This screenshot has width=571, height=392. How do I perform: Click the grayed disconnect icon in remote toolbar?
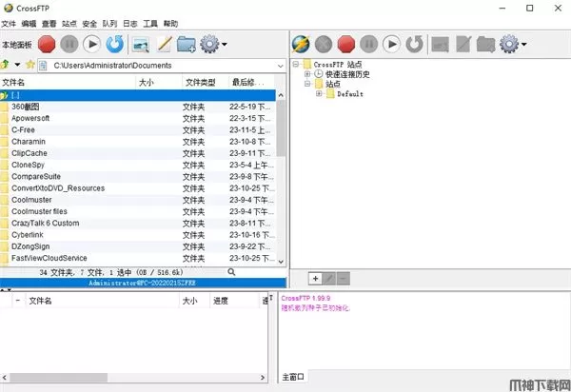[x=324, y=45]
